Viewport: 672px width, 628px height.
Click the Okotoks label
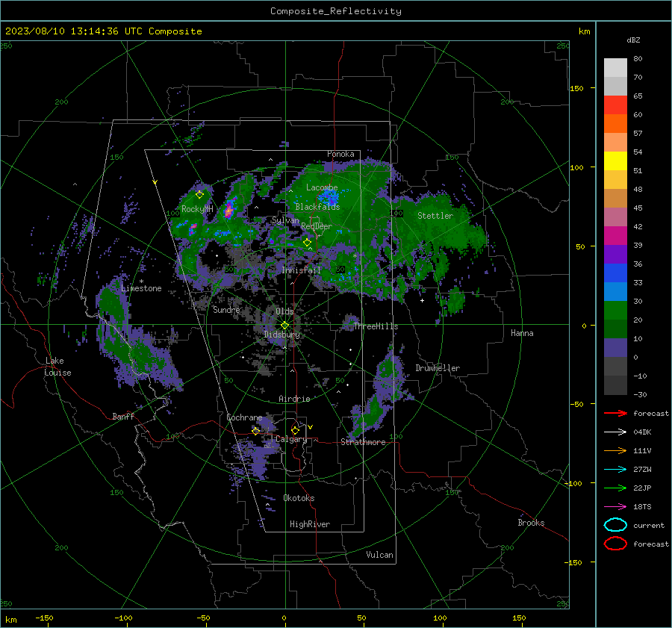299,498
